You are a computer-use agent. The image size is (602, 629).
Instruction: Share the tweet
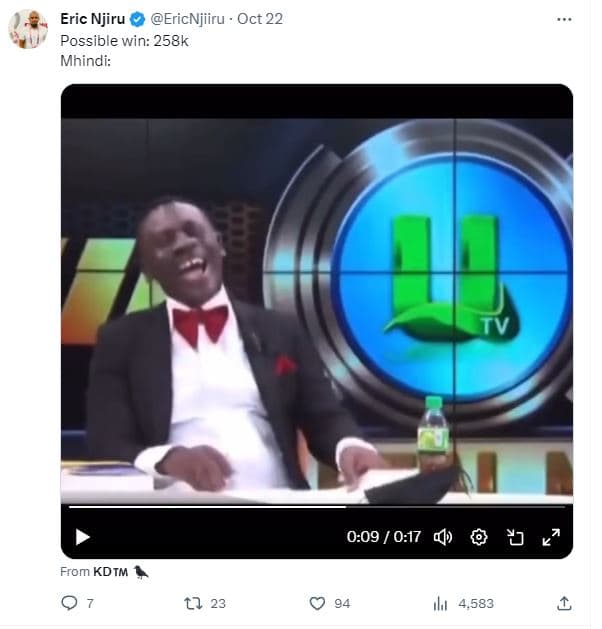click(x=564, y=603)
